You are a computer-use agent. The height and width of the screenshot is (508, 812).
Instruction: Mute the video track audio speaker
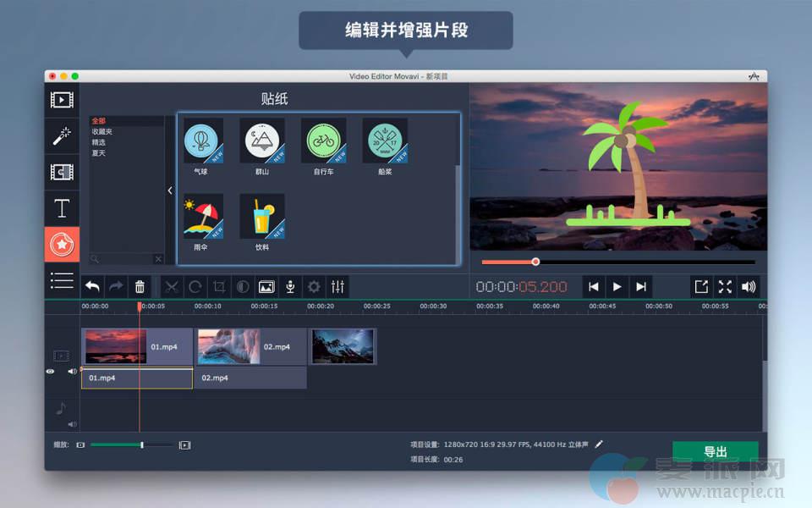click(72, 371)
